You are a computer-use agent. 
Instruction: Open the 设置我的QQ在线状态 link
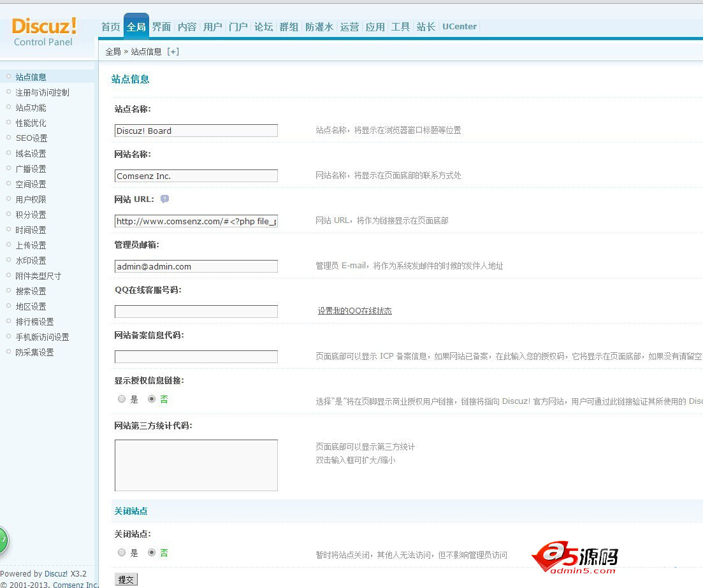tap(354, 311)
